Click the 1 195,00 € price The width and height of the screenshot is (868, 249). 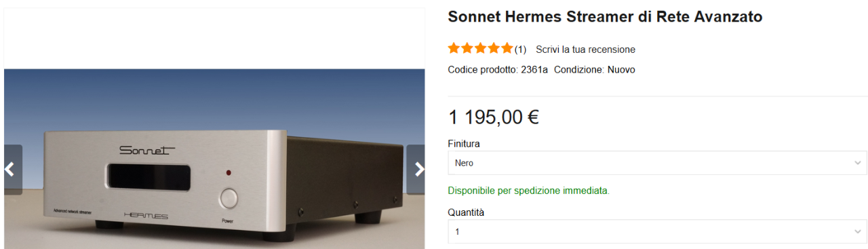(494, 117)
